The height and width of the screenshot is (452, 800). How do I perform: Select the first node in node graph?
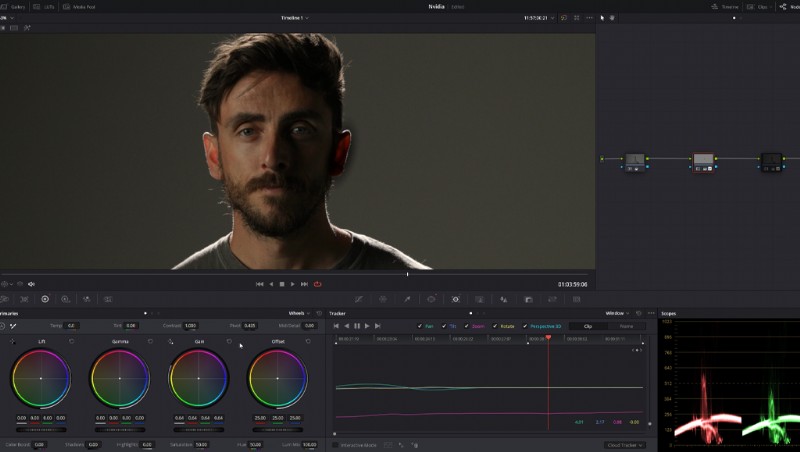(x=635, y=163)
